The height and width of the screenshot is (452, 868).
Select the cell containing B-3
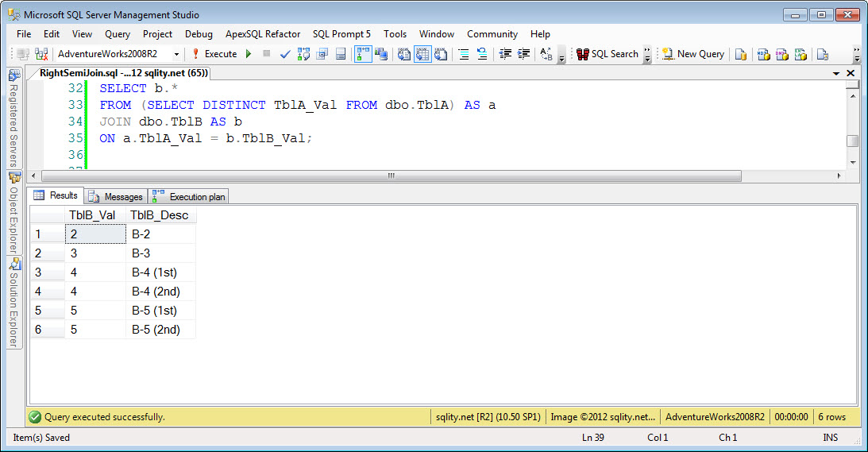coord(161,253)
